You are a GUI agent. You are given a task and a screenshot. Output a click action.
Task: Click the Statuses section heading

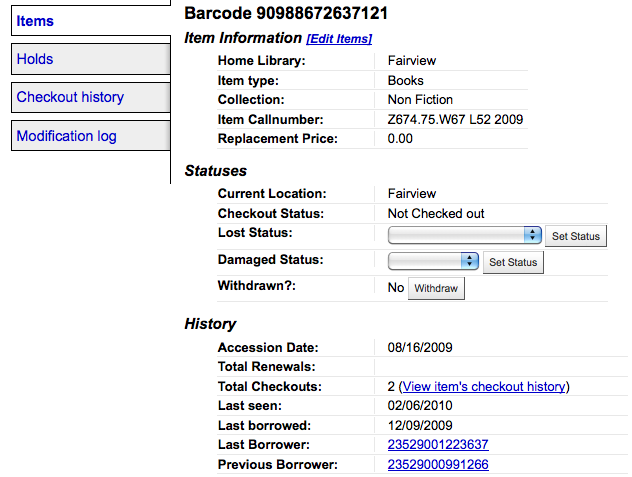tap(216, 171)
